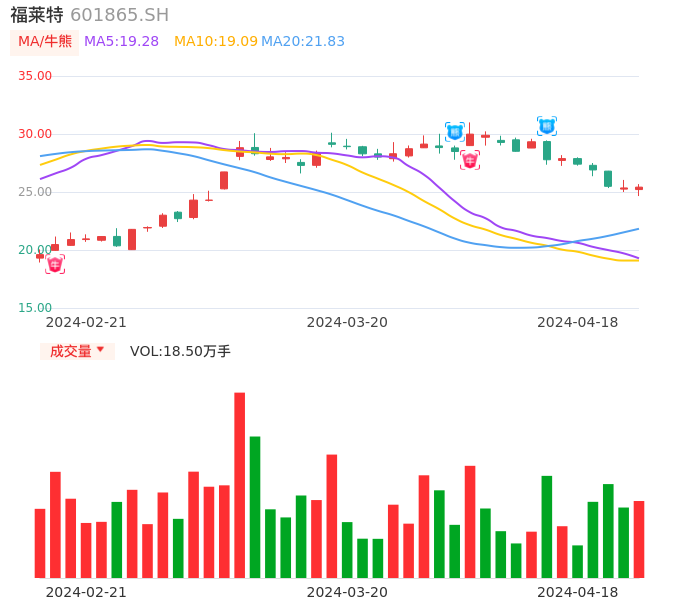Click the pink bull marker below the early-April candle
Image resolution: width=686 pixels, height=606 pixels.
tap(470, 160)
